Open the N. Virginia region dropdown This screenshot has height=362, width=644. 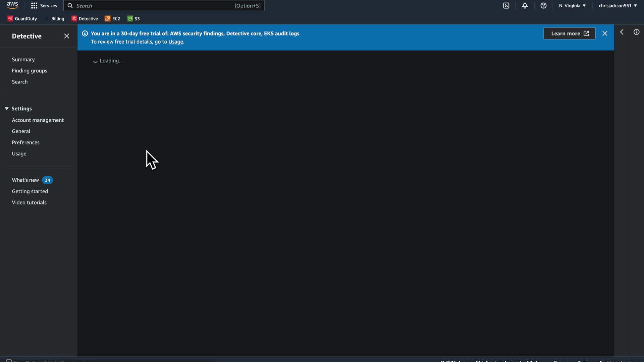point(572,6)
